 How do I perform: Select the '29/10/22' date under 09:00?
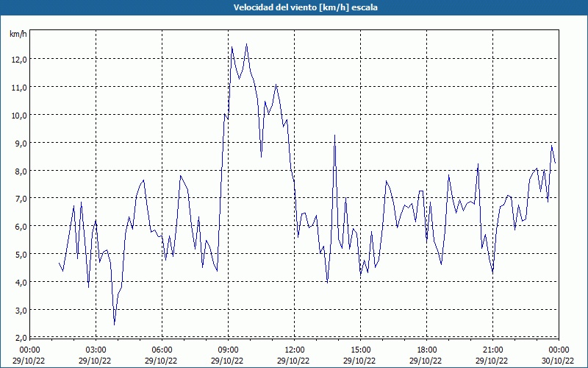tap(227, 361)
